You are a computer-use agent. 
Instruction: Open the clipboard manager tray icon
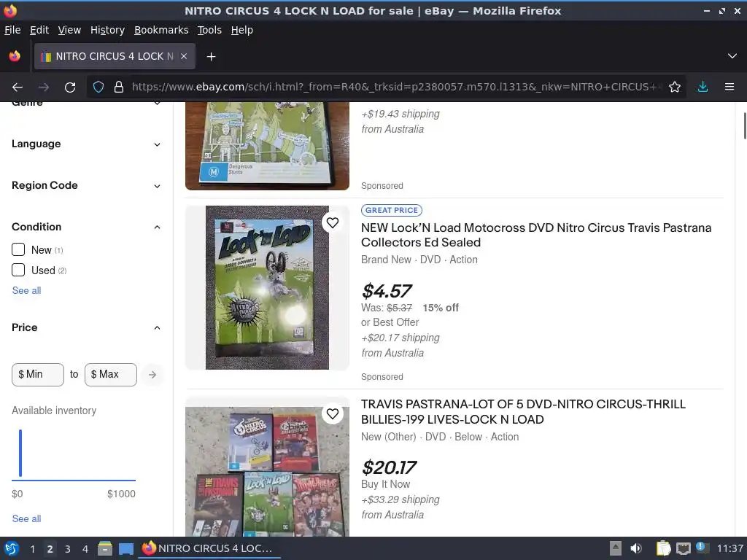(x=662, y=548)
